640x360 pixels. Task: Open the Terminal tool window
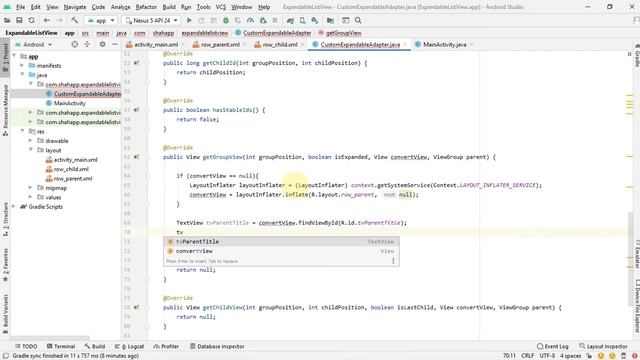point(61,346)
